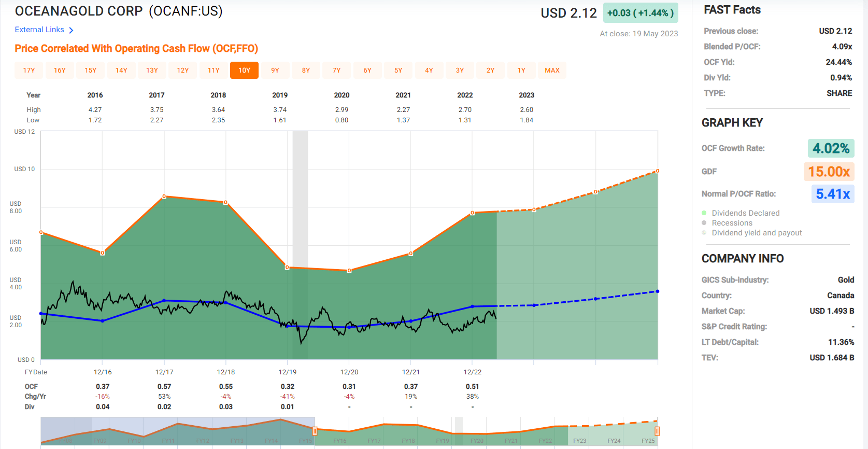Viewport: 868px width, 449px height.
Task: Show the MAX time range
Action: point(552,70)
